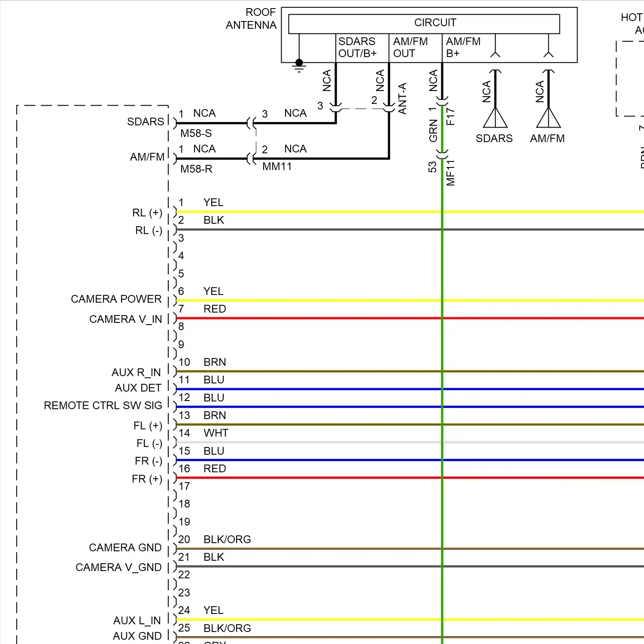
Task: Select the BLK/ORG label at pin 20
Action: click(227, 539)
